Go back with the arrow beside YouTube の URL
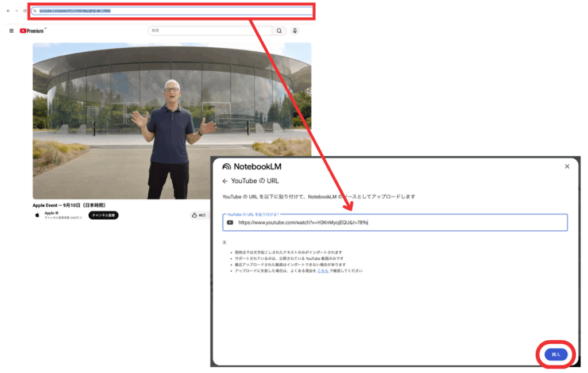 (225, 181)
